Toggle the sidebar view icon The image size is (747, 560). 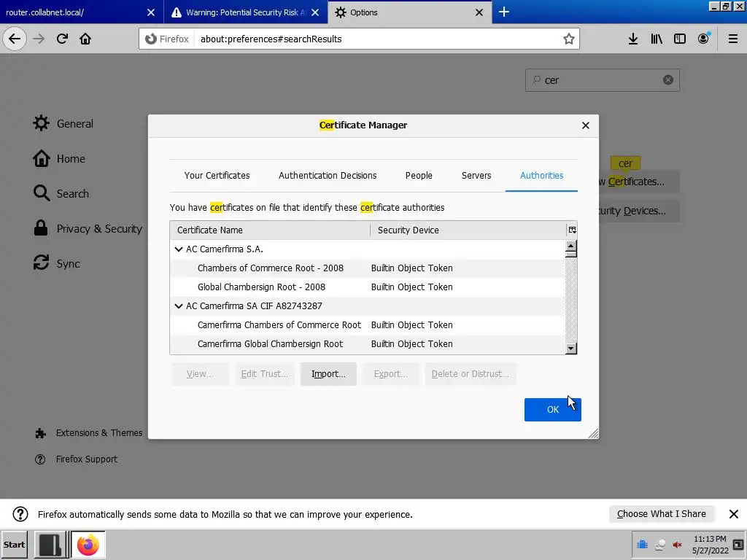click(x=680, y=39)
